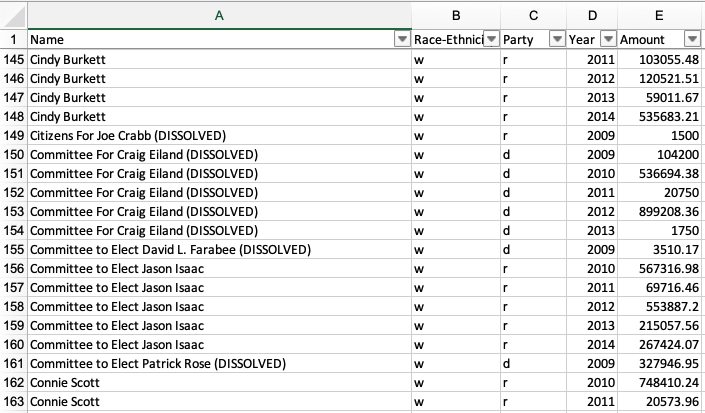Image resolution: width=705 pixels, height=413 pixels.
Task: Select row 155 header
Action: (x=13, y=249)
